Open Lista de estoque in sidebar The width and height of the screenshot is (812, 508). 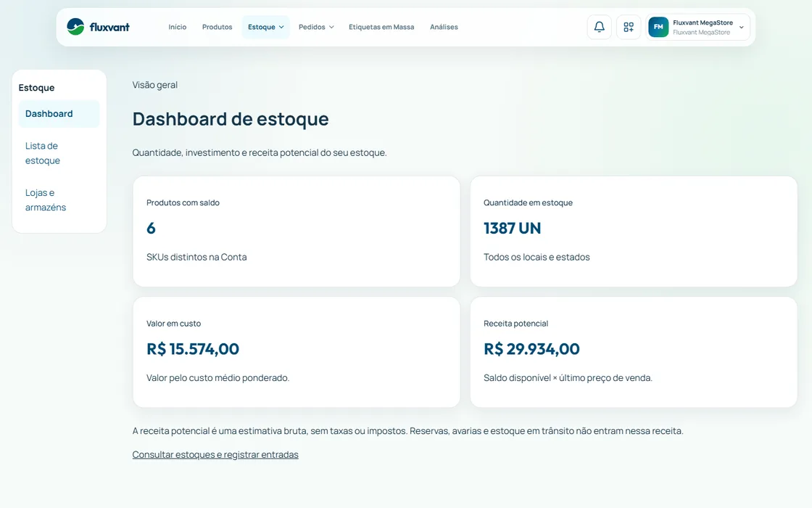[x=59, y=153]
